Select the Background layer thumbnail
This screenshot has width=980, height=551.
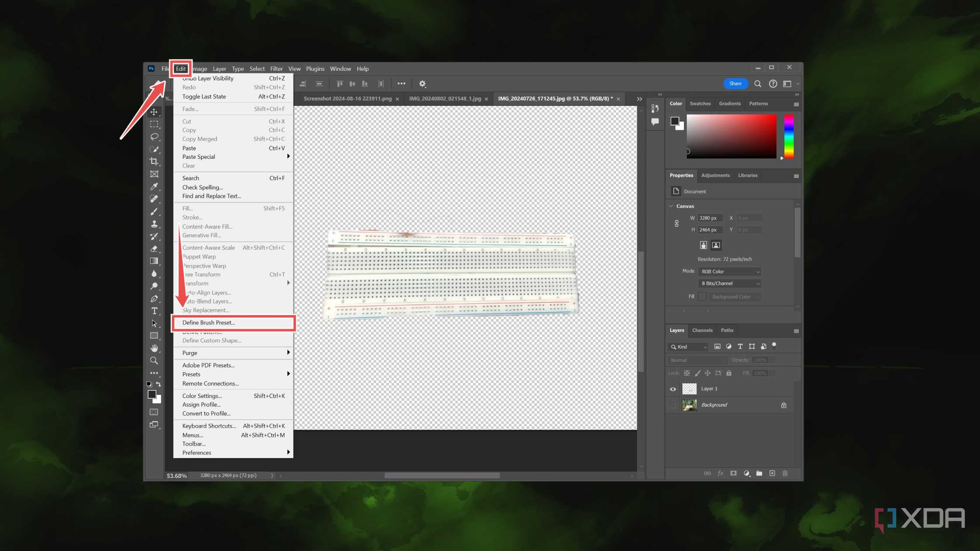click(x=689, y=405)
